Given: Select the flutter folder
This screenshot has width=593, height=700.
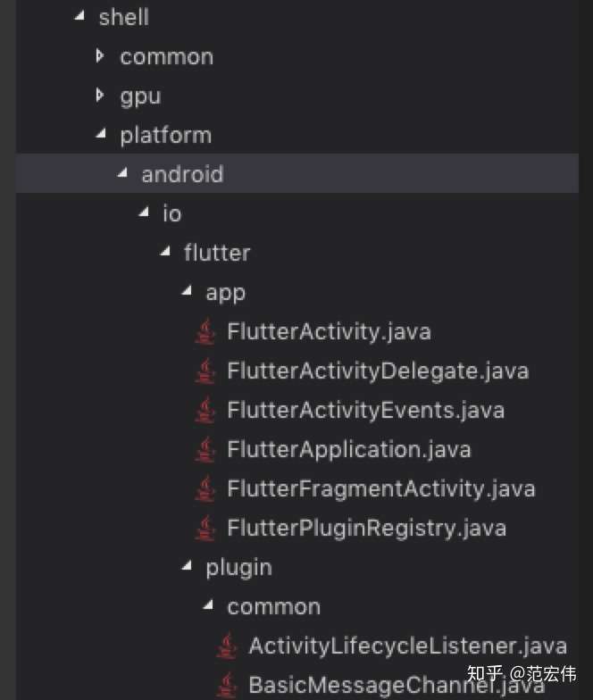Looking at the screenshot, I should click(217, 253).
